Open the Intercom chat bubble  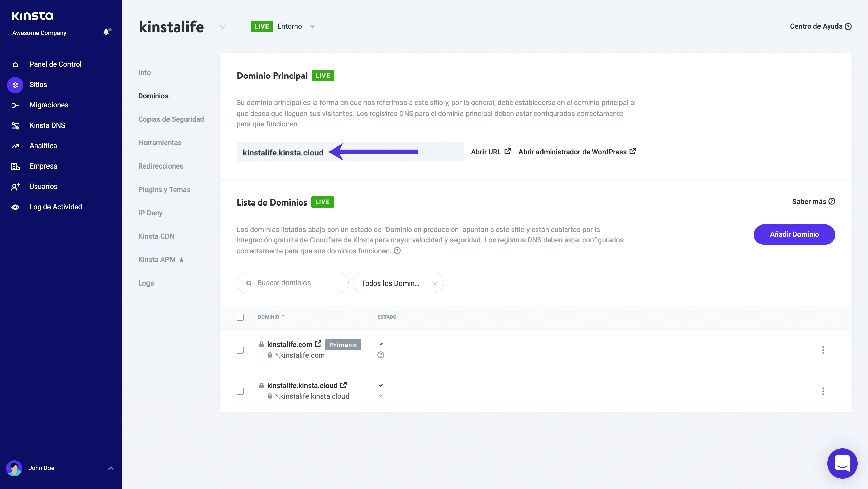pos(842,463)
